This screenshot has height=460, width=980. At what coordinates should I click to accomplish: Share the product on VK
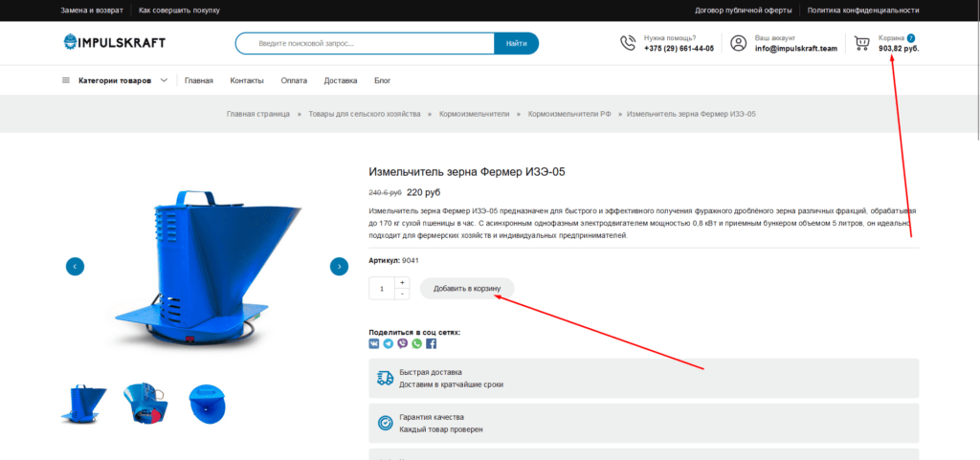(374, 343)
